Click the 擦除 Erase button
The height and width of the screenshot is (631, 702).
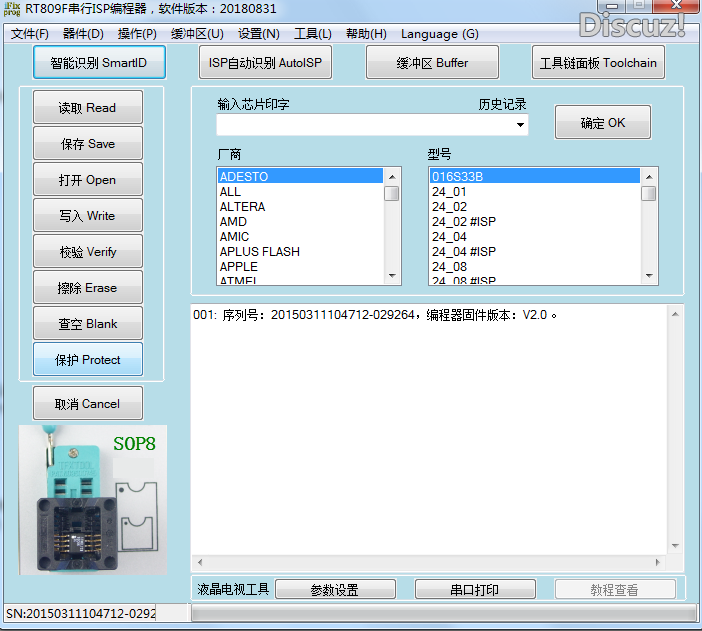click(x=88, y=288)
